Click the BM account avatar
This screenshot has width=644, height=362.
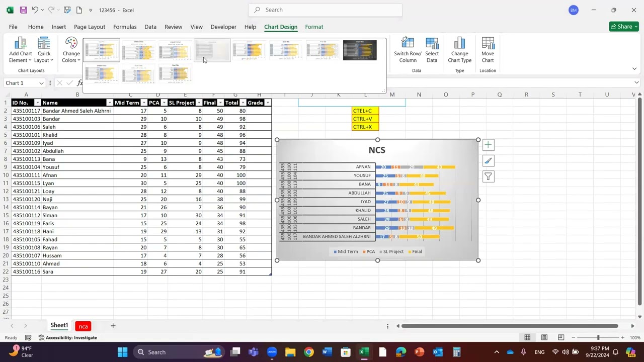[x=574, y=10]
